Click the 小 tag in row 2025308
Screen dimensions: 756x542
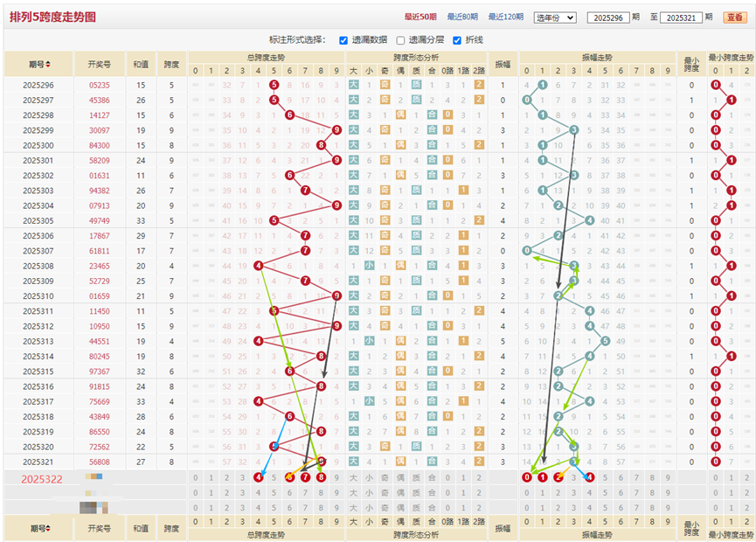click(370, 266)
